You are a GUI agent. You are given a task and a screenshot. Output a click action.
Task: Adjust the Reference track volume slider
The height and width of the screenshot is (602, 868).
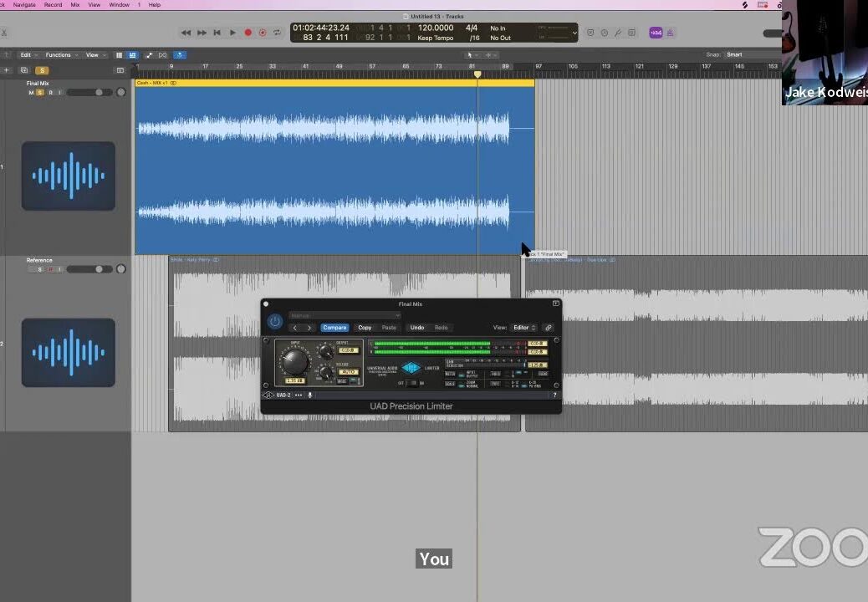89,269
